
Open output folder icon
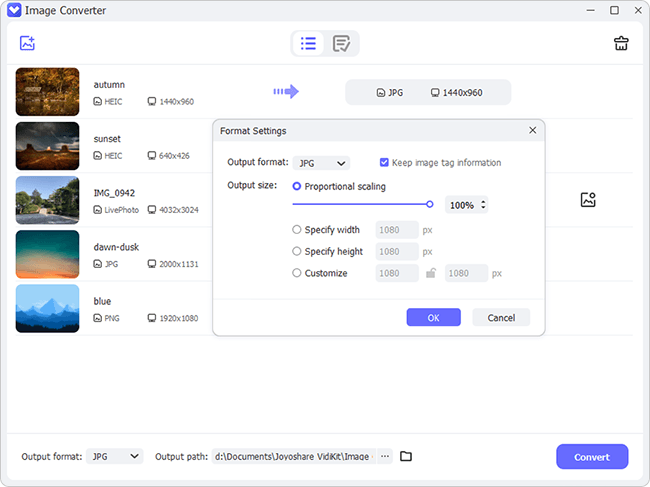[406, 456]
